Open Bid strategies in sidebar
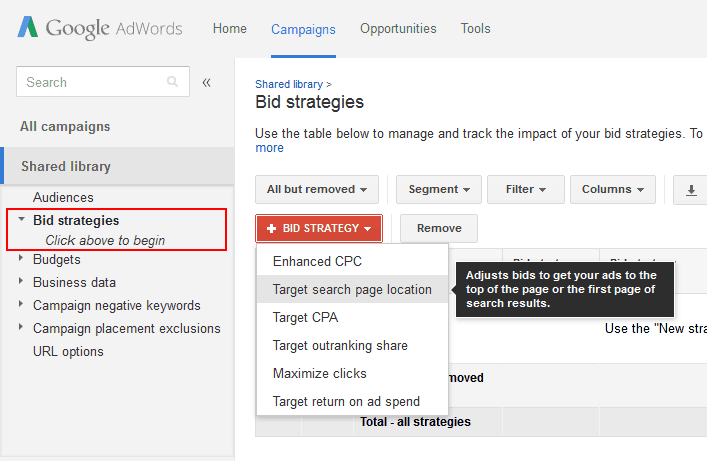 pyautogui.click(x=76, y=220)
